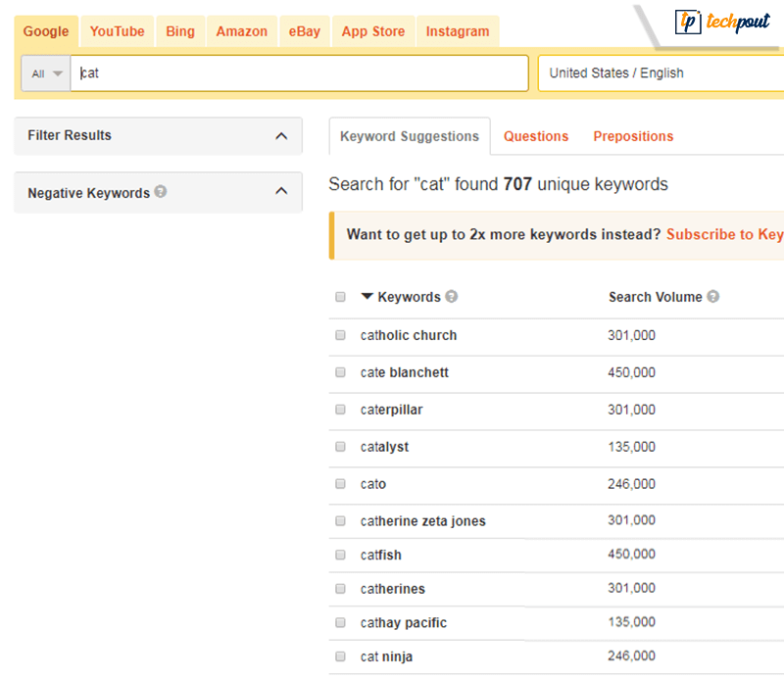
Task: Click the Search Volume help icon
Action: (713, 297)
